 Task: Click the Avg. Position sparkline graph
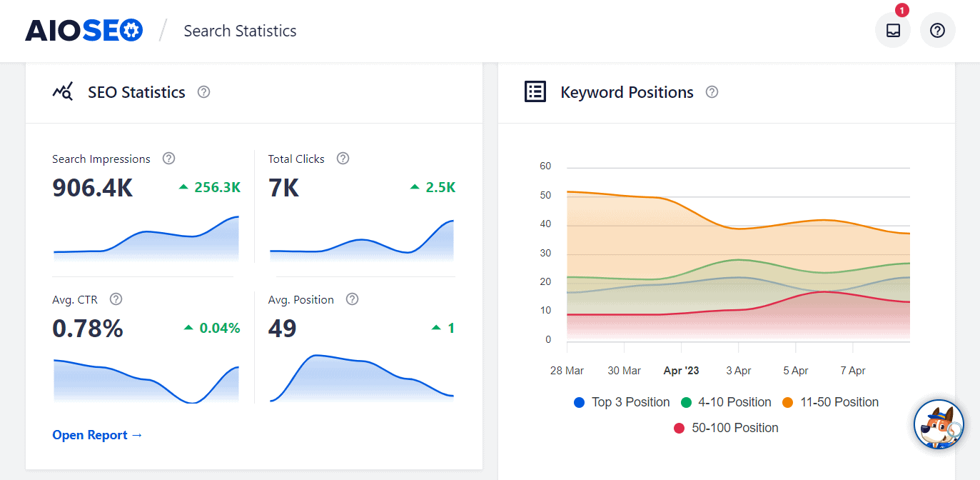coord(362,379)
